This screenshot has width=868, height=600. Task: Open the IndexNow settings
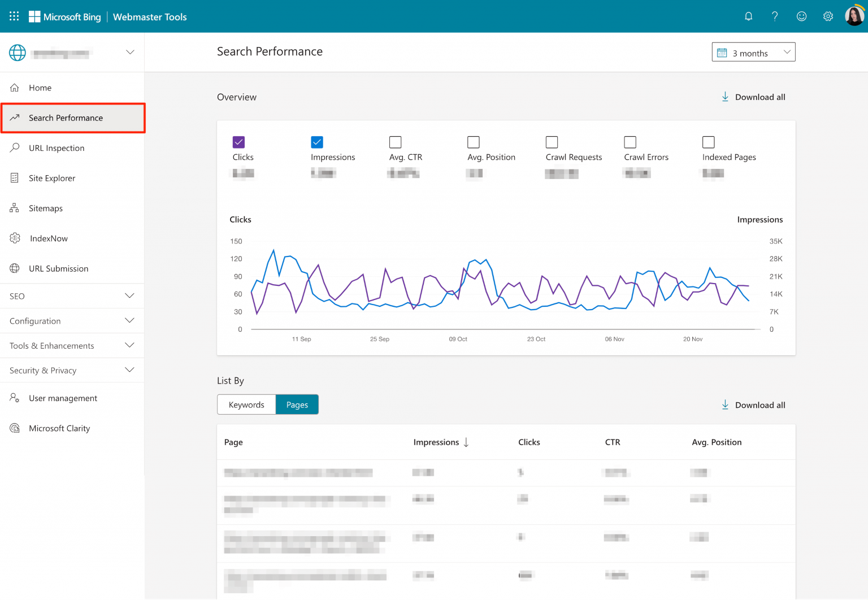[x=48, y=238]
